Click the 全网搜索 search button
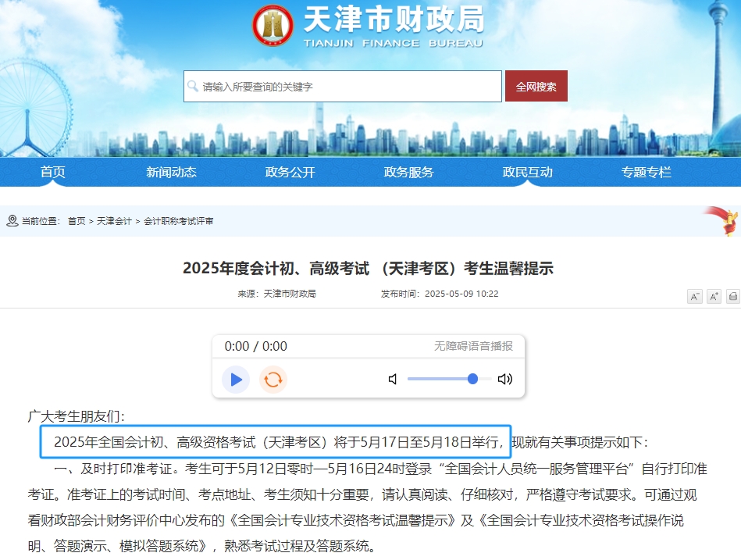741x560 pixels. coord(536,86)
